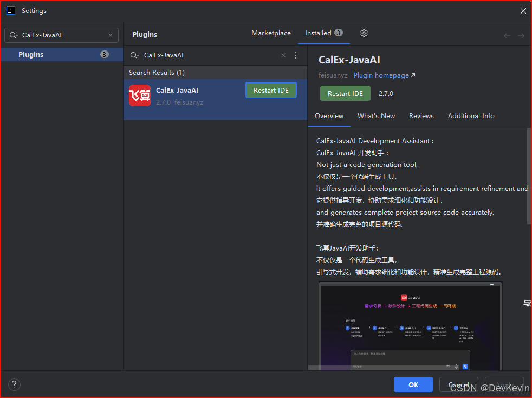Click the CalEx-JavaAI details title
This screenshot has height=398, width=532.
pos(349,60)
